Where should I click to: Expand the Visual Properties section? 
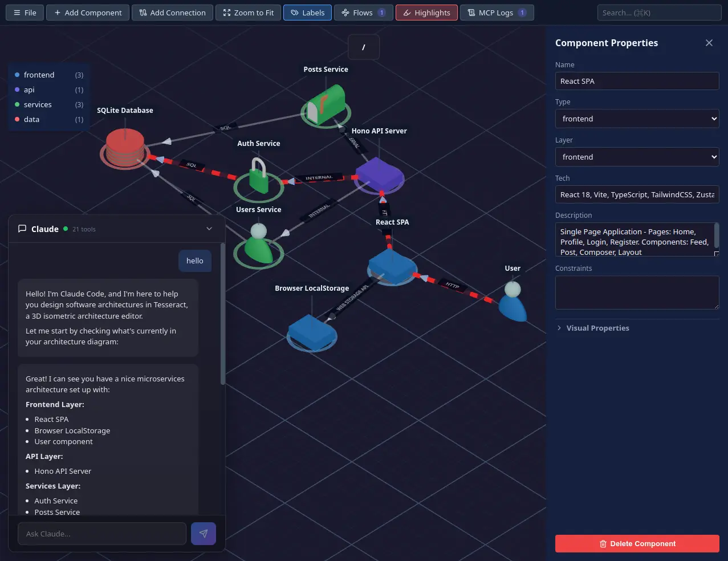pos(597,328)
